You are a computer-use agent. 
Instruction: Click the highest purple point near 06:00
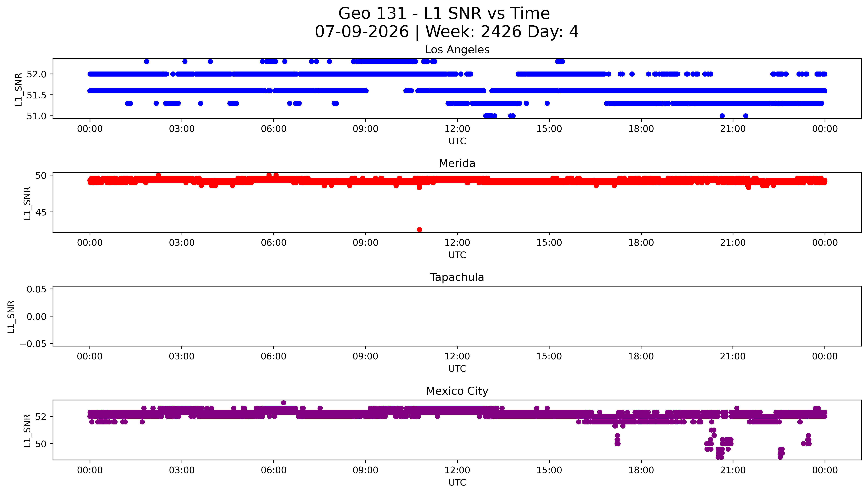(283, 403)
